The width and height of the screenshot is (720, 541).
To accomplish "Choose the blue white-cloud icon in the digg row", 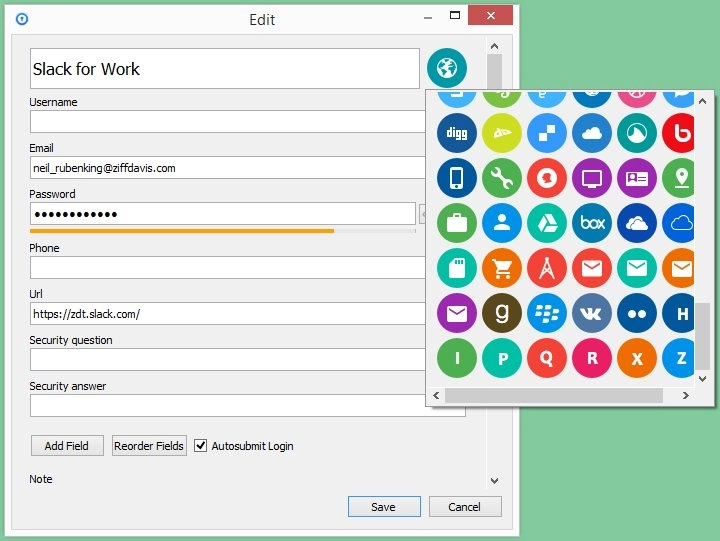I will pos(592,133).
